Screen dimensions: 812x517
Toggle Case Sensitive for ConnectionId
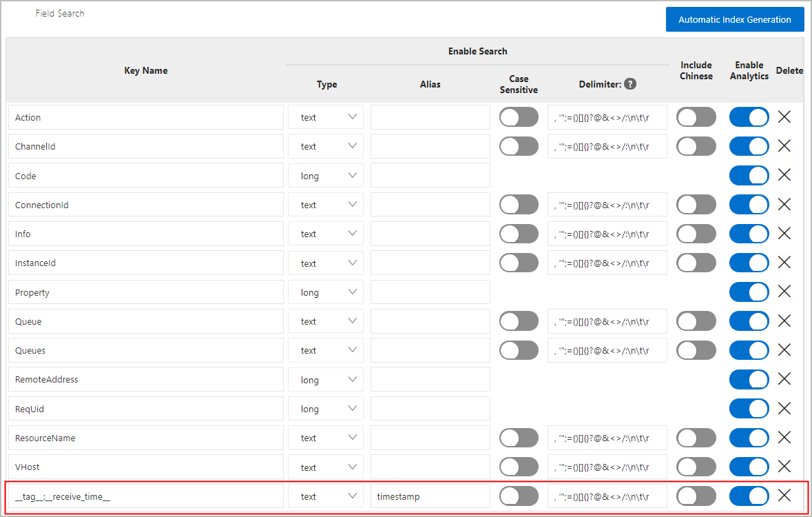(519, 205)
